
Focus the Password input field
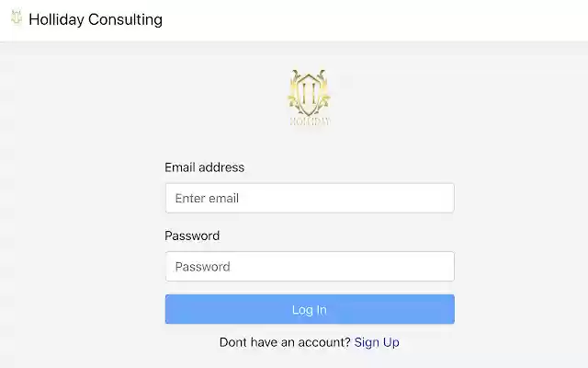coord(310,266)
